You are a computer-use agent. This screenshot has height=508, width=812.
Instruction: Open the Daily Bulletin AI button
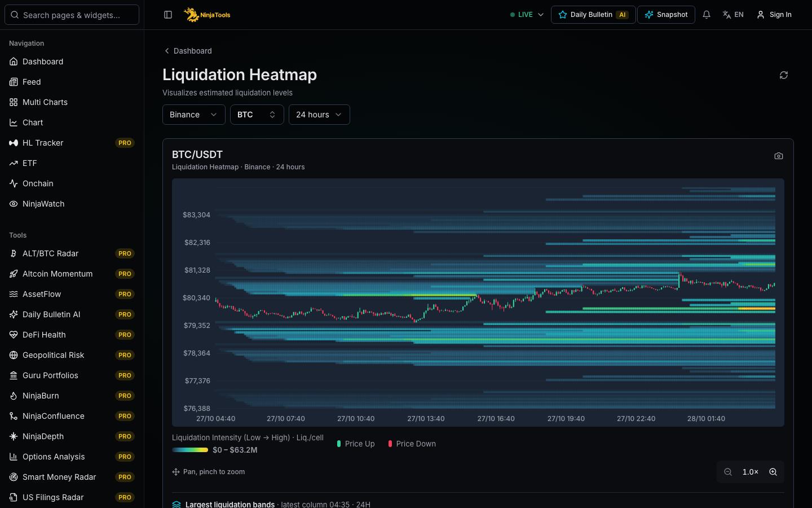coord(593,15)
